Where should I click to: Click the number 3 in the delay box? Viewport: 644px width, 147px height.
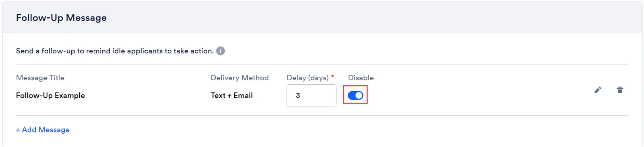298,96
